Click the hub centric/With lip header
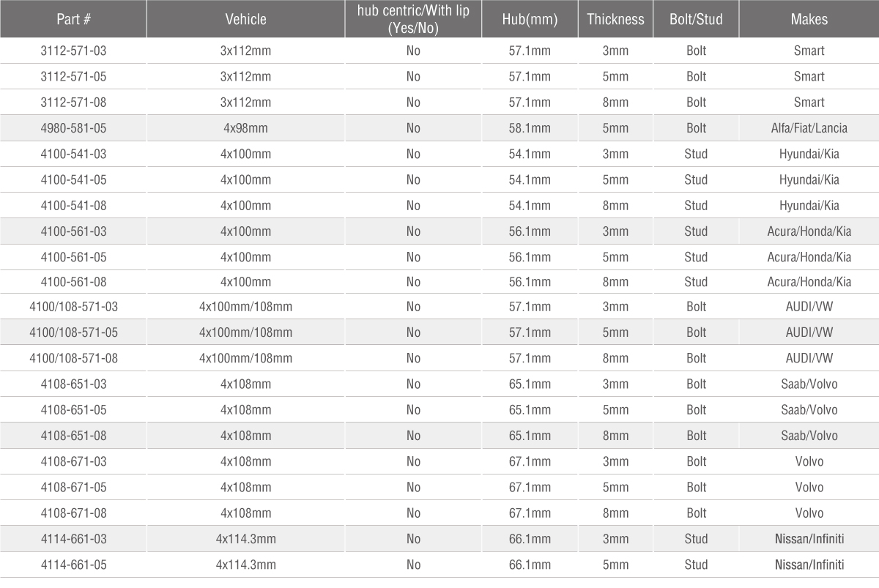The height and width of the screenshot is (588, 879). [413, 19]
